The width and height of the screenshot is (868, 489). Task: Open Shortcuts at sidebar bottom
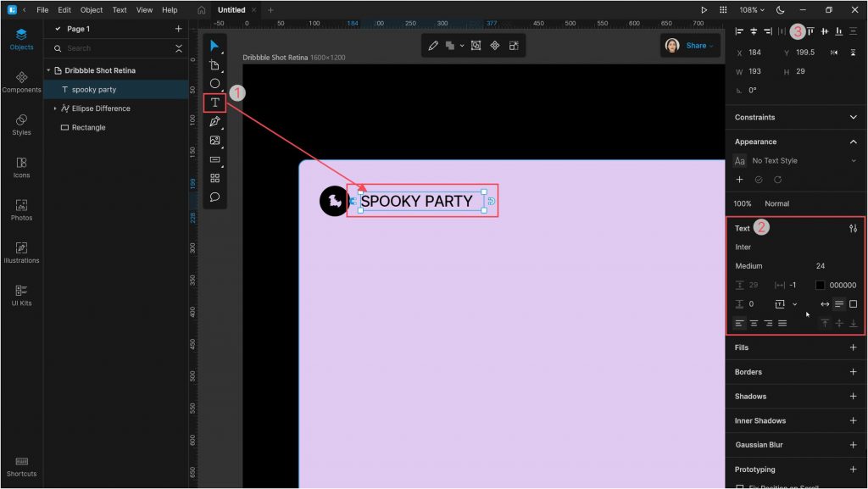coord(21,467)
